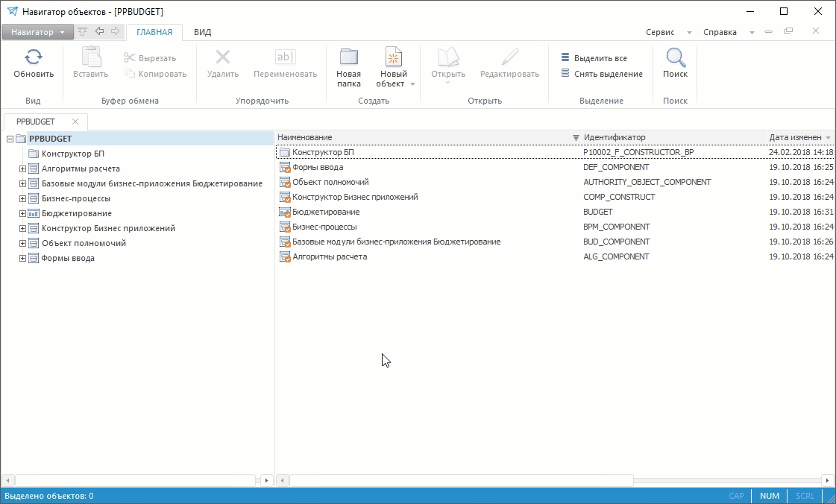Collapse the PPBUDGET root node
Screen dimensions: 836x504
(x=10, y=139)
